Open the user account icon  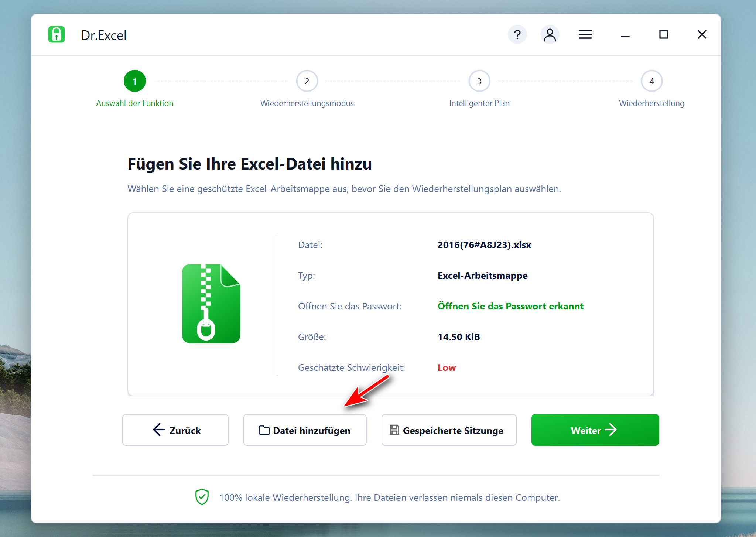click(x=550, y=35)
